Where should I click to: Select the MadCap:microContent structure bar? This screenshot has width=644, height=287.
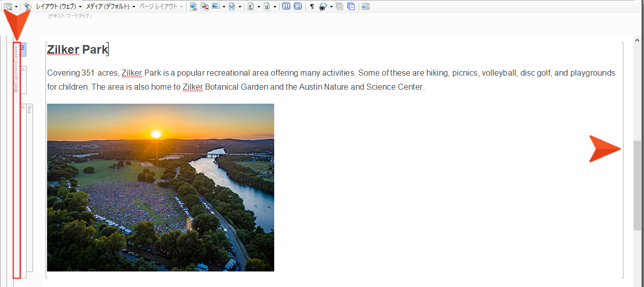pos(17,160)
